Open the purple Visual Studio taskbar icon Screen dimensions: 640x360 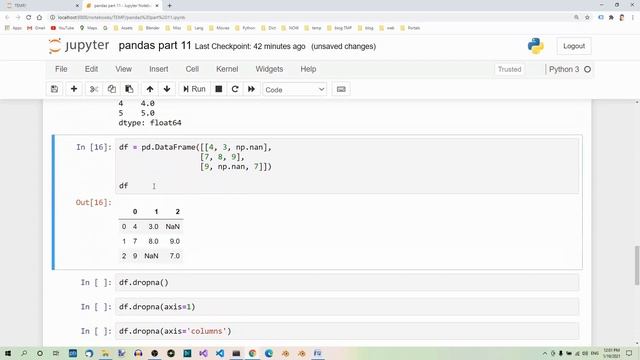203,353
